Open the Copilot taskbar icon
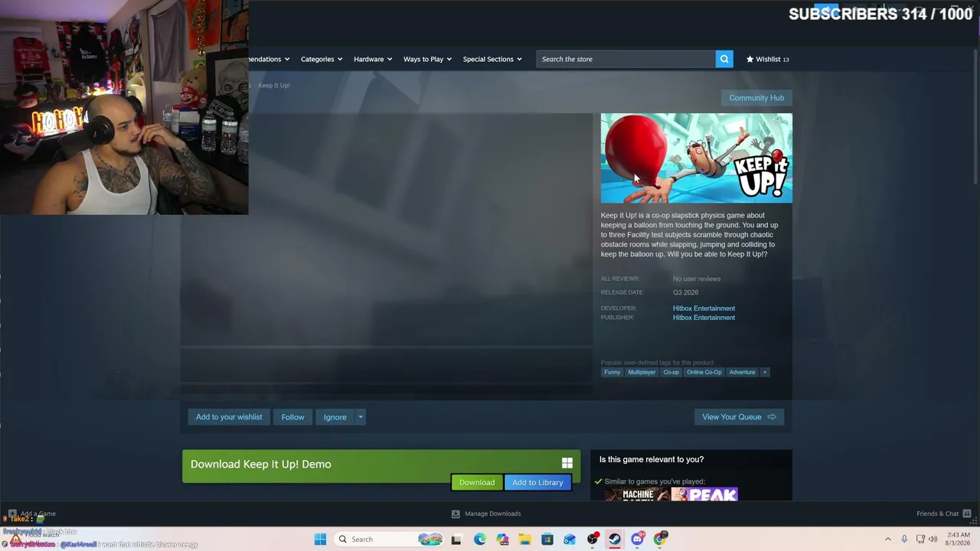The image size is (980, 551). [502, 539]
